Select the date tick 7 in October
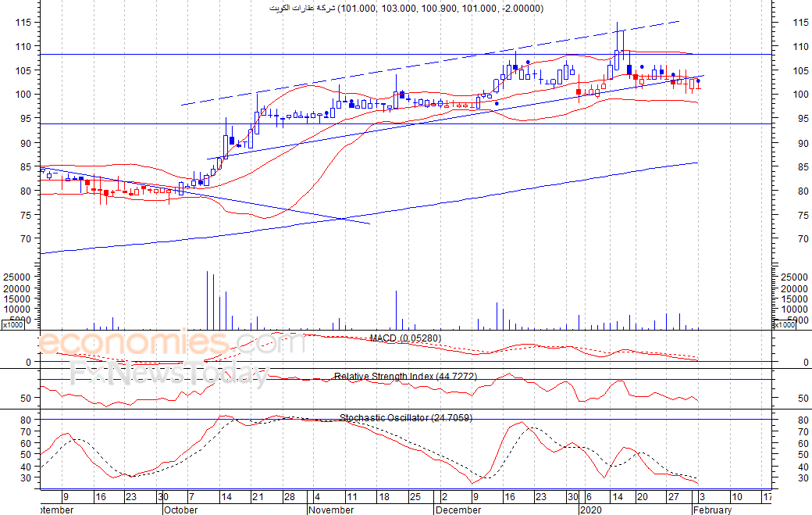Screen dimensions: 812x515 tap(191, 497)
